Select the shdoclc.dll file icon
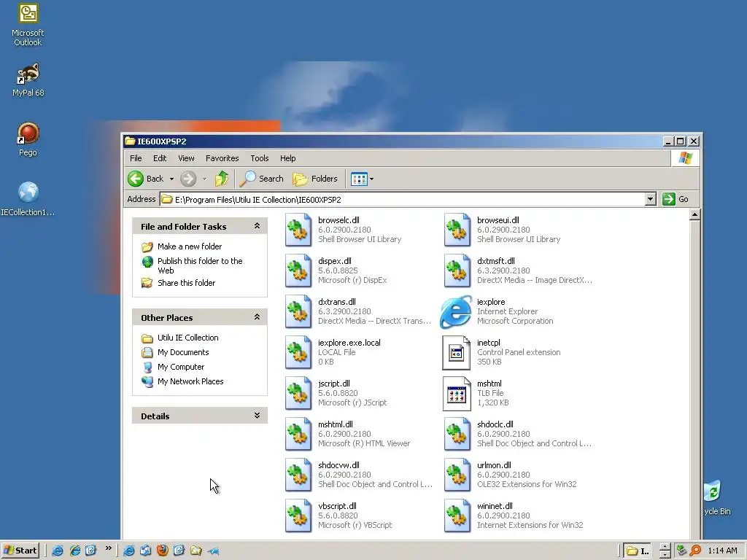 (457, 435)
